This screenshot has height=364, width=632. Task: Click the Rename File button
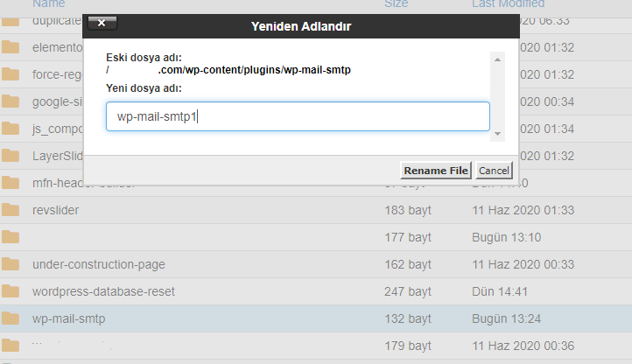436,171
